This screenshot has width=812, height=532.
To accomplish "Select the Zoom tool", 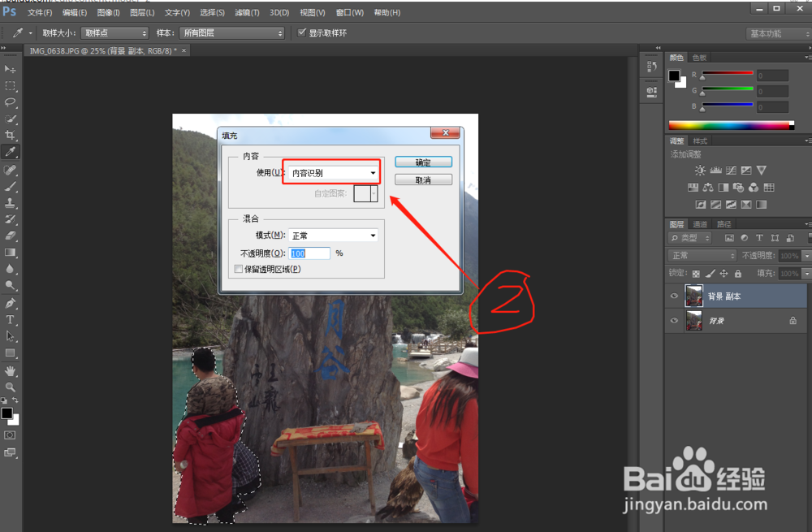I will pos(10,387).
